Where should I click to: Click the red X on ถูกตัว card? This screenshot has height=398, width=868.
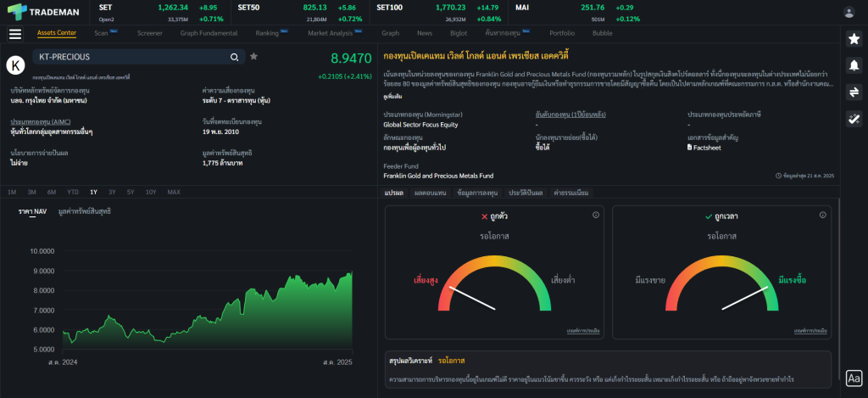(484, 216)
